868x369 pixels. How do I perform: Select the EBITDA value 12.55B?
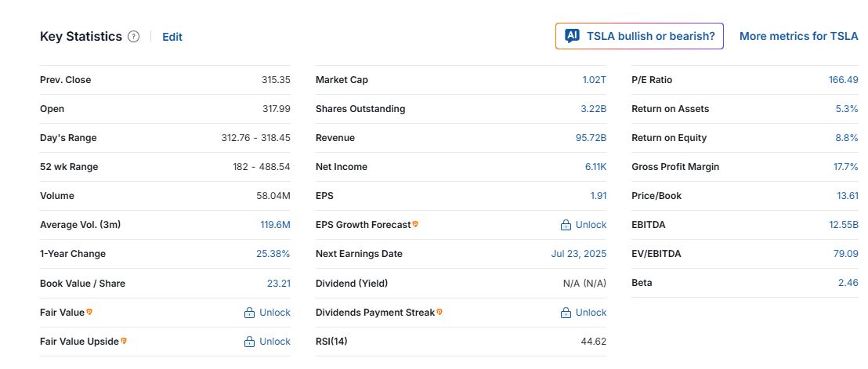(842, 225)
